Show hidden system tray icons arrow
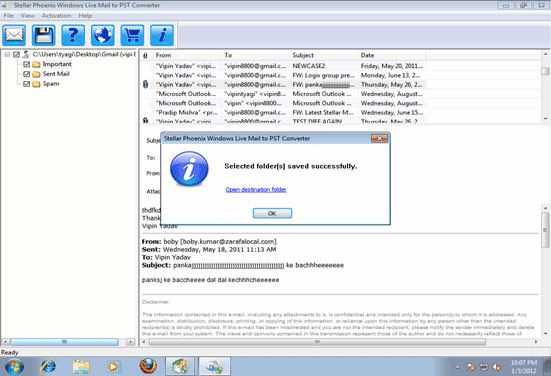Viewport: 551px width, 376px height. coord(458,367)
